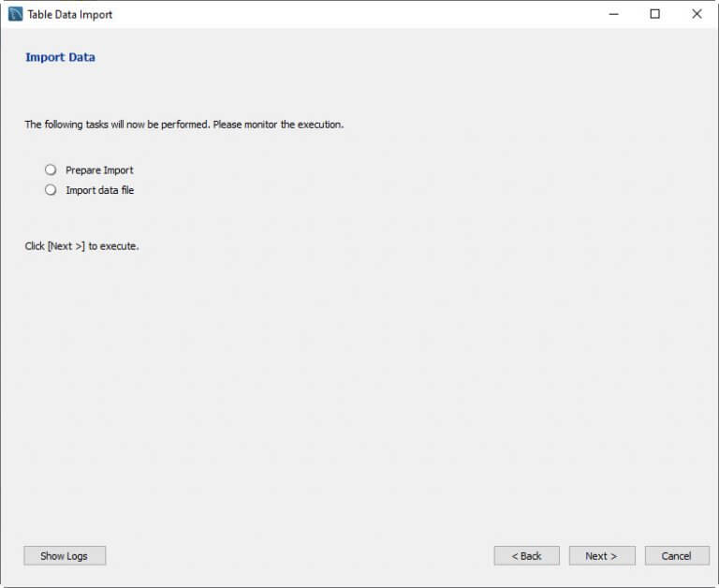This screenshot has width=719, height=588.
Task: Click the empty title bar area right of the title
Action: pyautogui.click(x=356, y=14)
